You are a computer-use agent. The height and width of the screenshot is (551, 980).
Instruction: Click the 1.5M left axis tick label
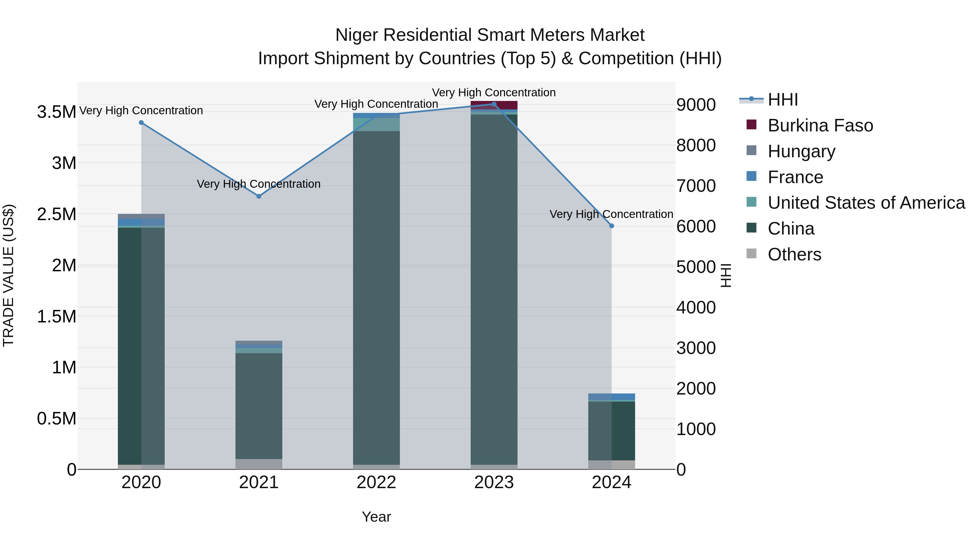click(56, 317)
